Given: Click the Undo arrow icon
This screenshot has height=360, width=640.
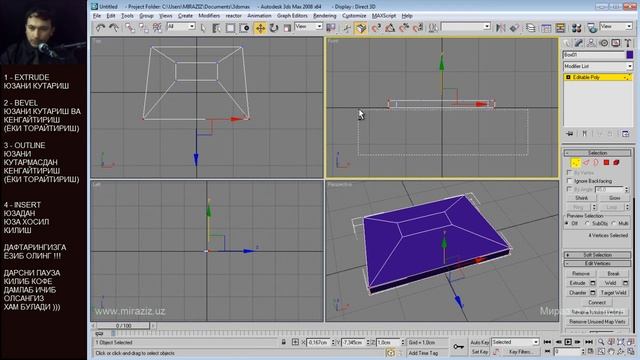Looking at the screenshot, I should tap(100, 28).
